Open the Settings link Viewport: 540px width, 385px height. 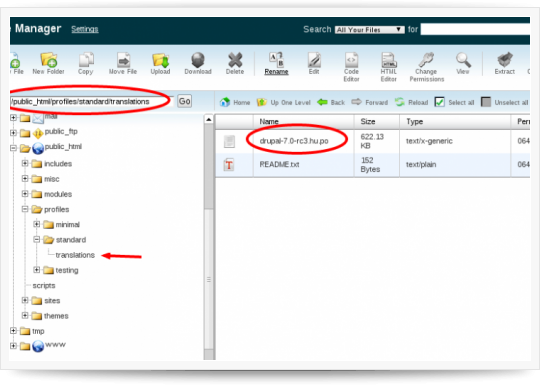coord(85,29)
